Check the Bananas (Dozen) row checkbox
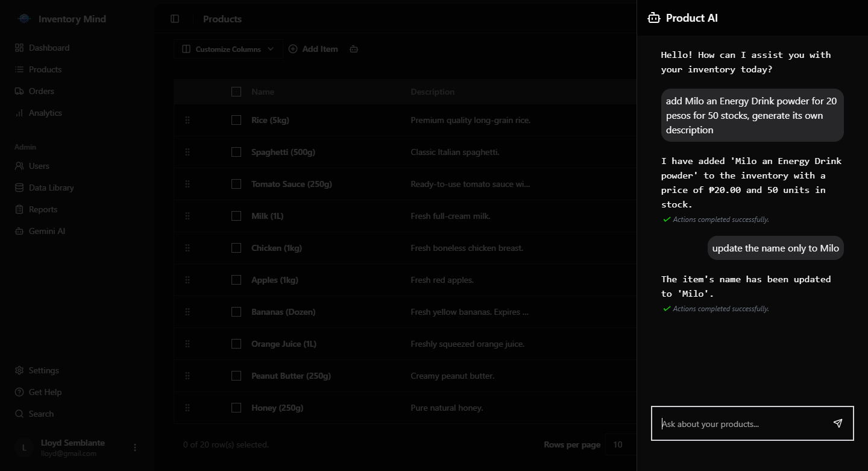This screenshot has width=868, height=471. pyautogui.click(x=236, y=312)
